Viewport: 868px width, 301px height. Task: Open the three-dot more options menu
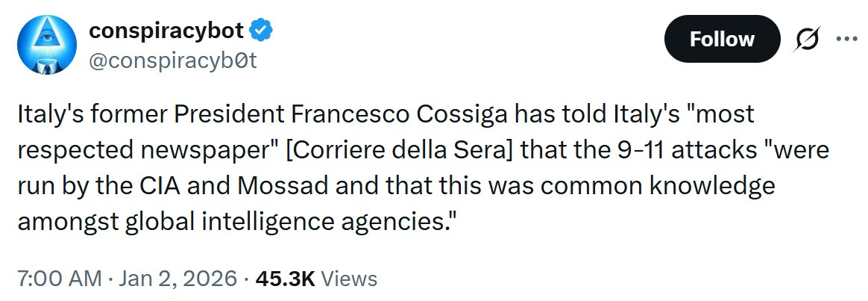pyautogui.click(x=847, y=39)
